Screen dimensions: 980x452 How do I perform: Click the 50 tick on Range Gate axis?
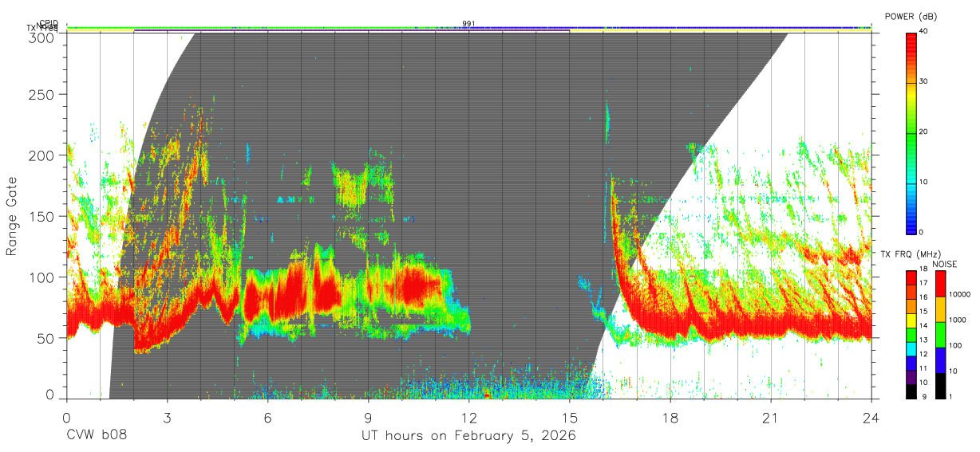point(45,338)
